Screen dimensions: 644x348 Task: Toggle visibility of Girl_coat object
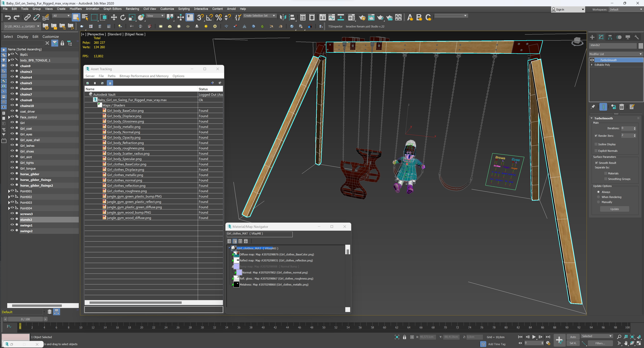click(x=12, y=128)
